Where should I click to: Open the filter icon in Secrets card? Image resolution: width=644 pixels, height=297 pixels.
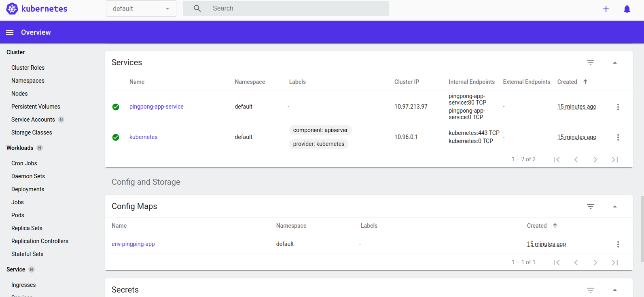coord(591,290)
